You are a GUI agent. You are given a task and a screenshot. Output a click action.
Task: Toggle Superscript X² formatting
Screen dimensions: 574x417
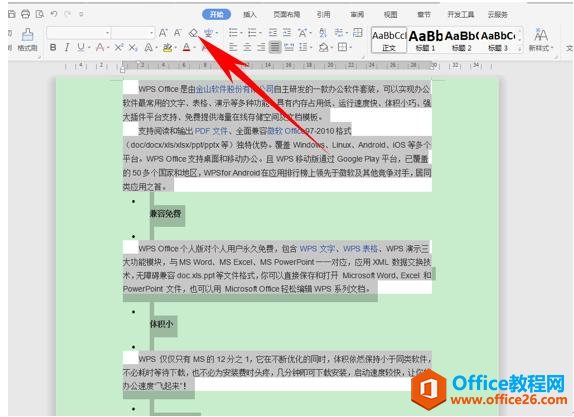pyautogui.click(x=119, y=47)
